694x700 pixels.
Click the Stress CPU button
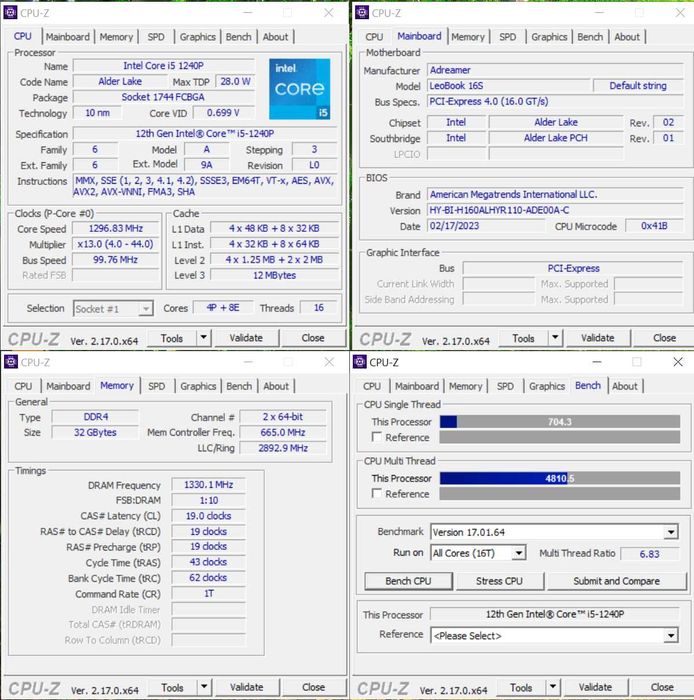(x=499, y=581)
